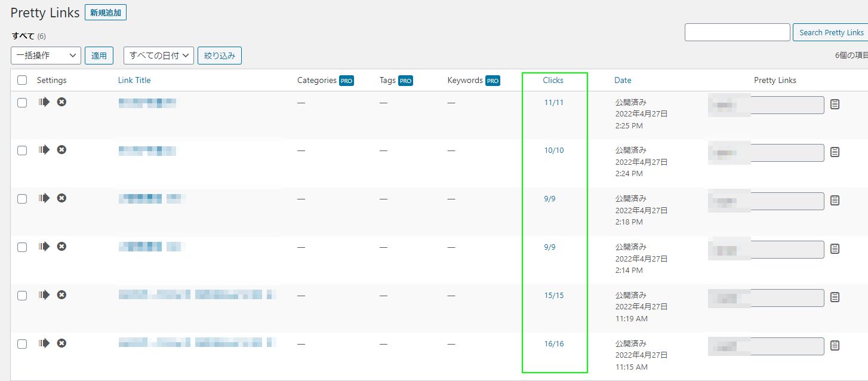This screenshot has width=868, height=381.
Task: Open blurred link title in 11/11 row
Action: coord(147,102)
